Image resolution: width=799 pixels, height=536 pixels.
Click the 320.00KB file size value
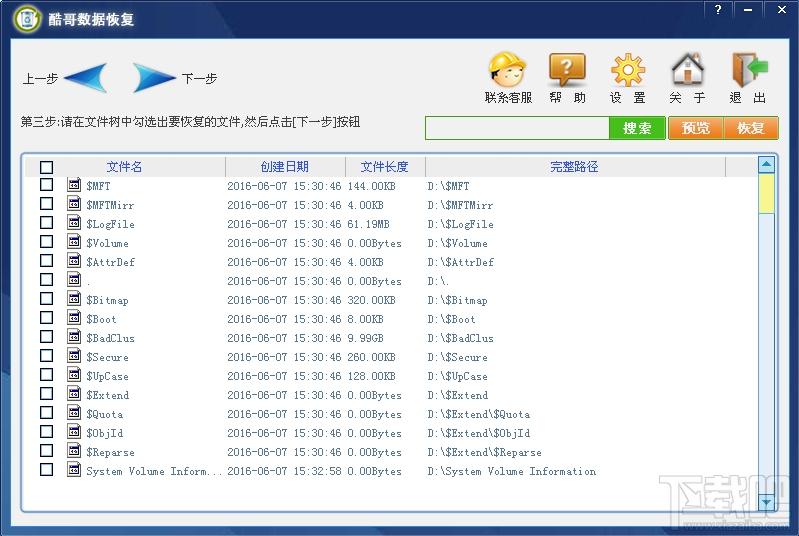(x=371, y=300)
